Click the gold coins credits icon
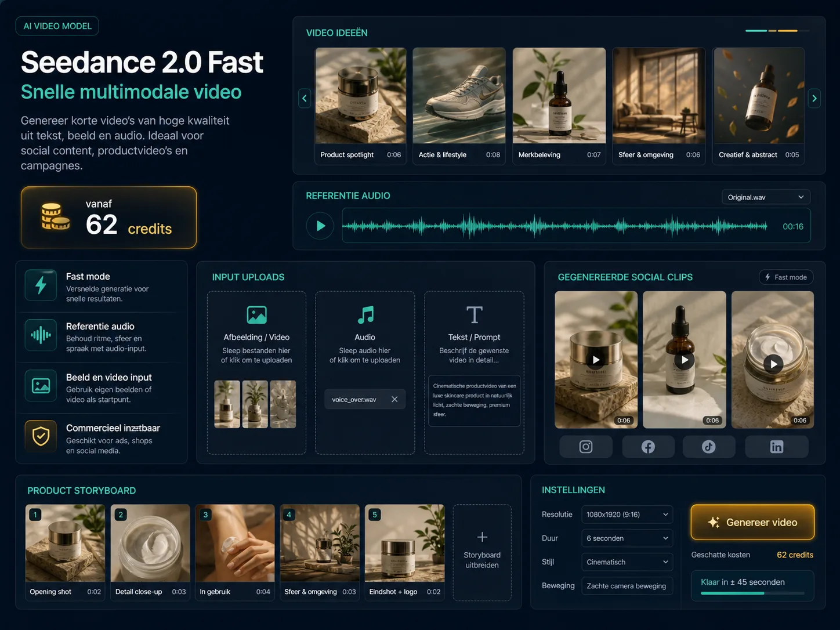840x630 pixels. coord(55,216)
